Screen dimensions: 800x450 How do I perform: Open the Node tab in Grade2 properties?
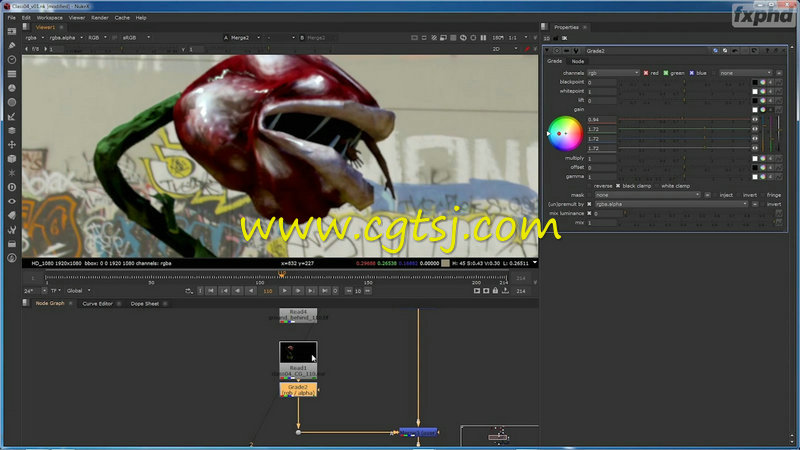click(578, 61)
